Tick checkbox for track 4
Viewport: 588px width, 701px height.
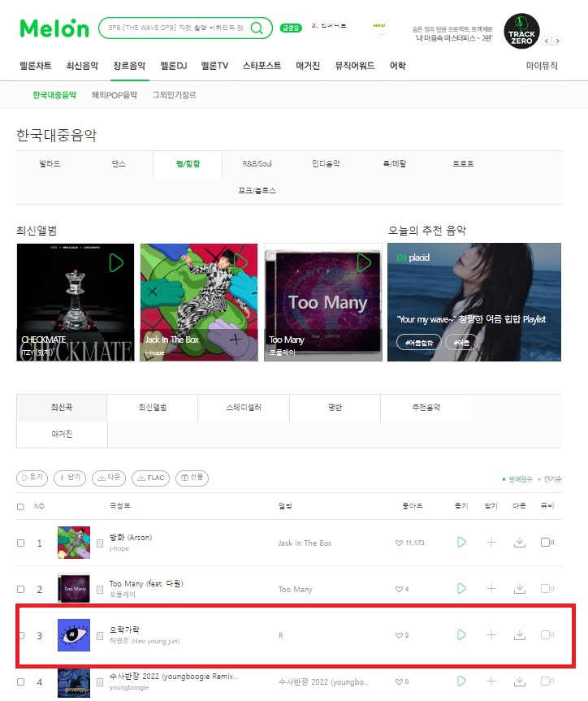20,682
